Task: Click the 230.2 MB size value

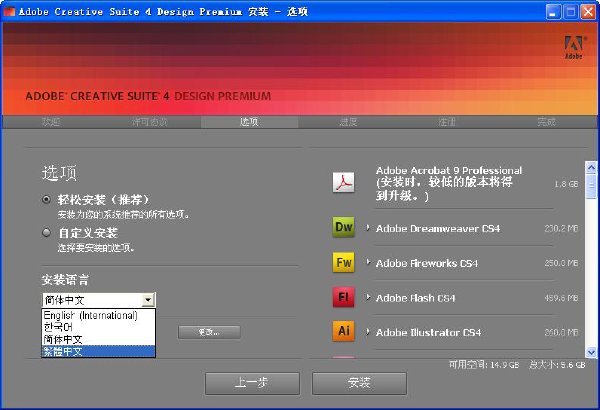Action: coord(561,229)
